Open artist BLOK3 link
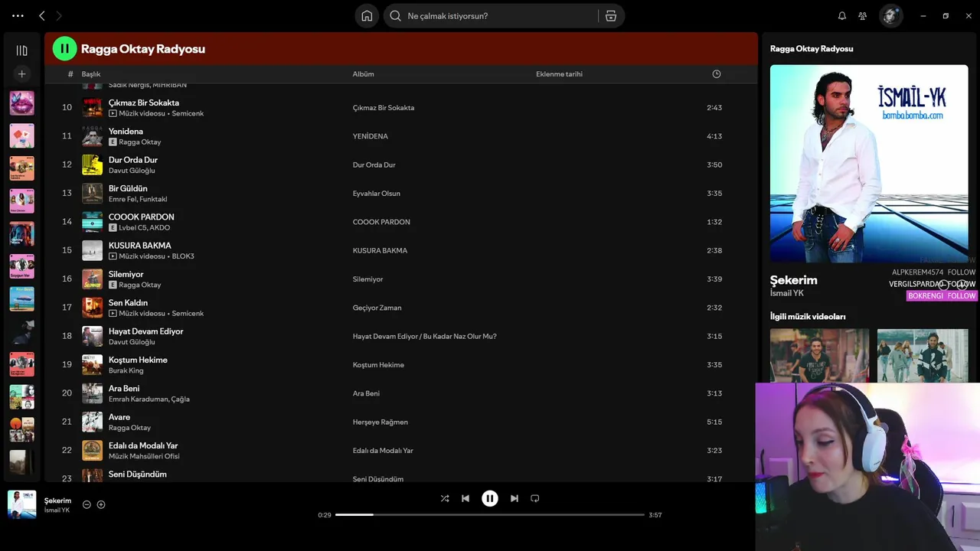This screenshot has width=980, height=551. [x=183, y=256]
